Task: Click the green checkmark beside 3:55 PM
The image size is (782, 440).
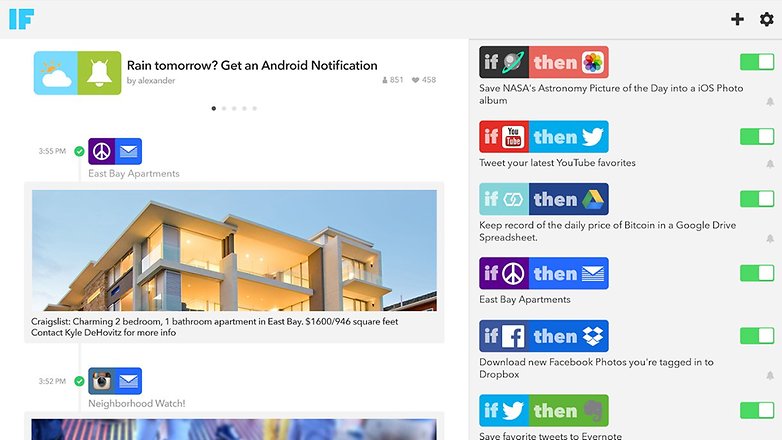Action: coord(79,151)
